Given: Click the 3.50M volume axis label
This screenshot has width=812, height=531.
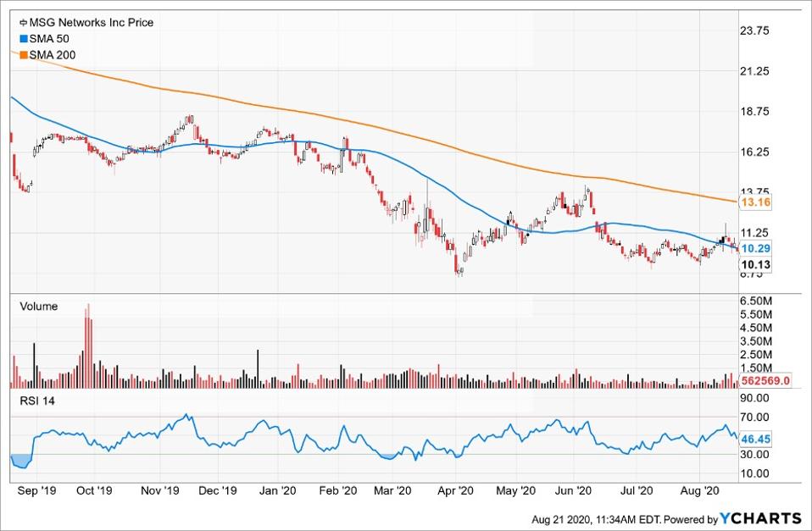Looking at the screenshot, I should (x=757, y=341).
